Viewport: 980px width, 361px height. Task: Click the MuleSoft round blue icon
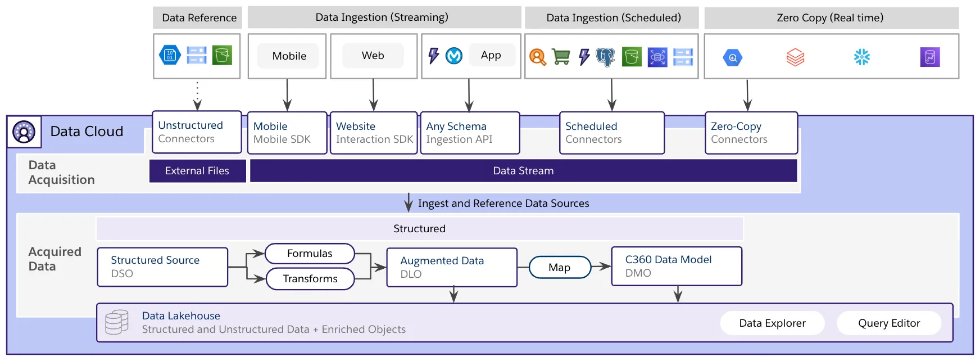pyautogui.click(x=454, y=56)
